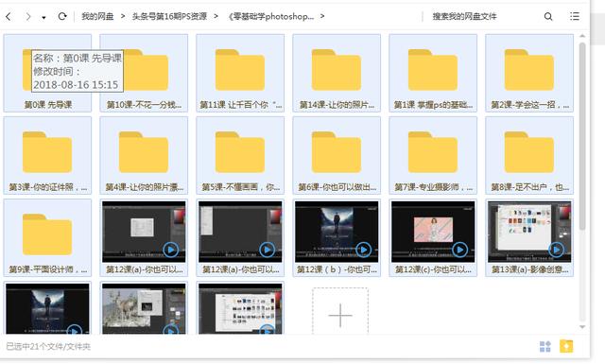Select the 第7课-专业摄影师 folder
The height and width of the screenshot is (364, 605).
(x=433, y=155)
